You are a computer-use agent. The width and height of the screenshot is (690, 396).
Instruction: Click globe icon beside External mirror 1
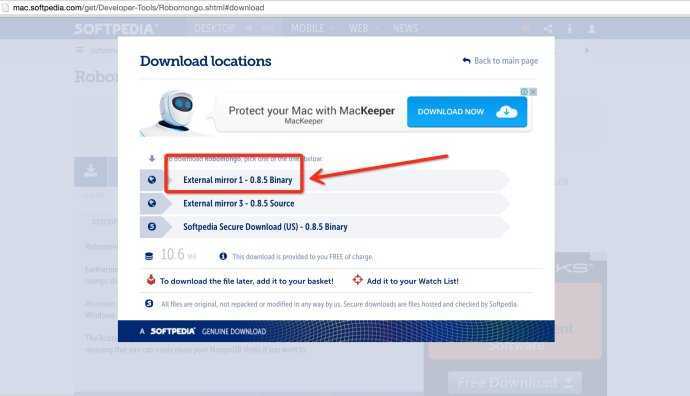(152, 180)
